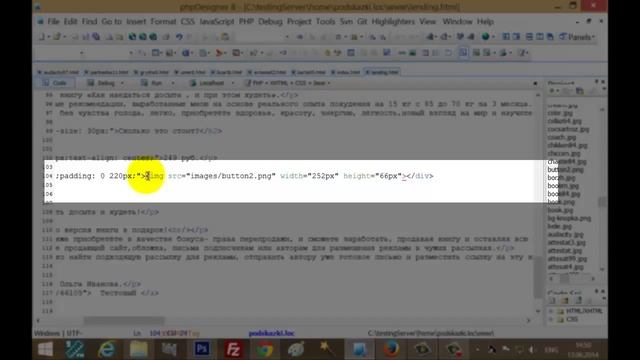Open the Windows Start button
The image size is (640, 360).
tap(45, 349)
